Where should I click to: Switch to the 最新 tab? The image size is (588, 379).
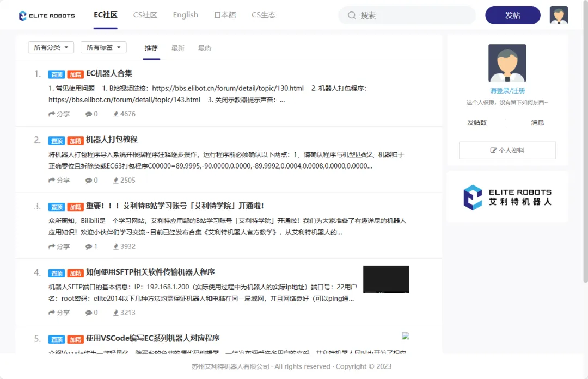178,48
